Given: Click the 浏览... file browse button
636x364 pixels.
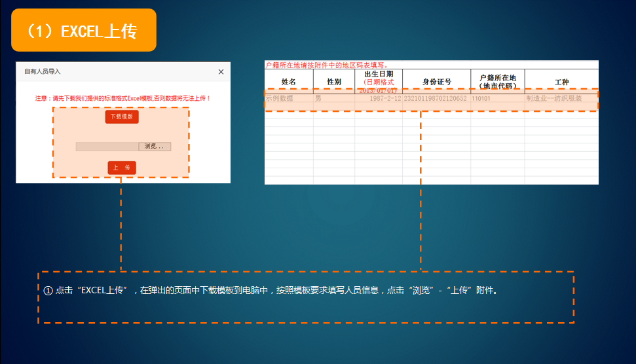Looking at the screenshot, I should [155, 147].
